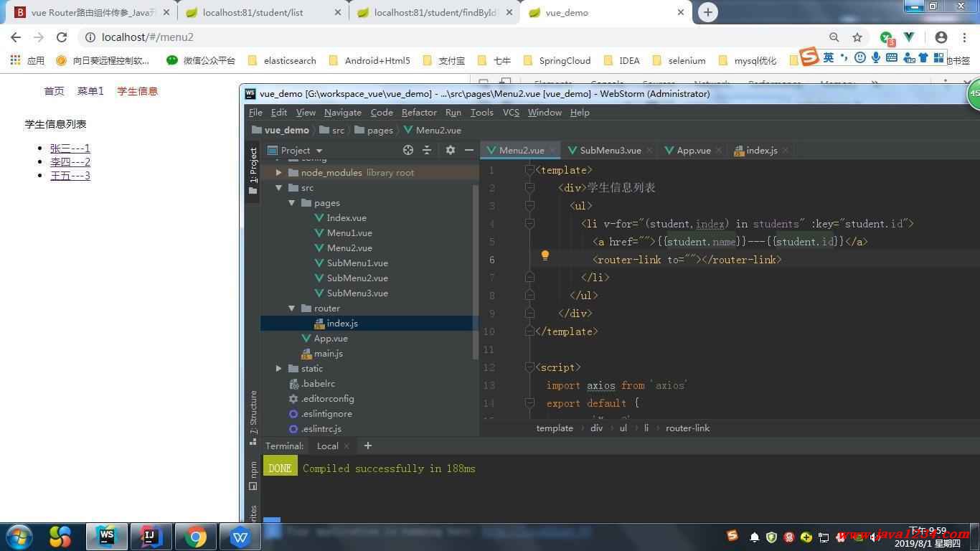Viewport: 980px width, 551px height.
Task: Hide the Project panel with minimize icon
Action: click(469, 150)
